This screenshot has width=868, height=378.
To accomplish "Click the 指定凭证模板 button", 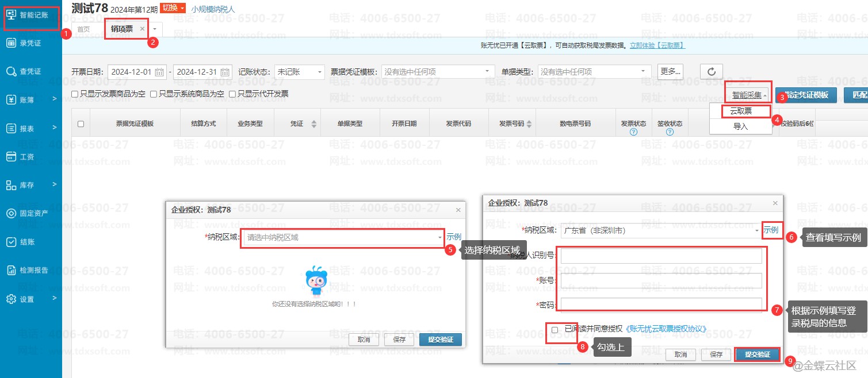I will click(806, 95).
